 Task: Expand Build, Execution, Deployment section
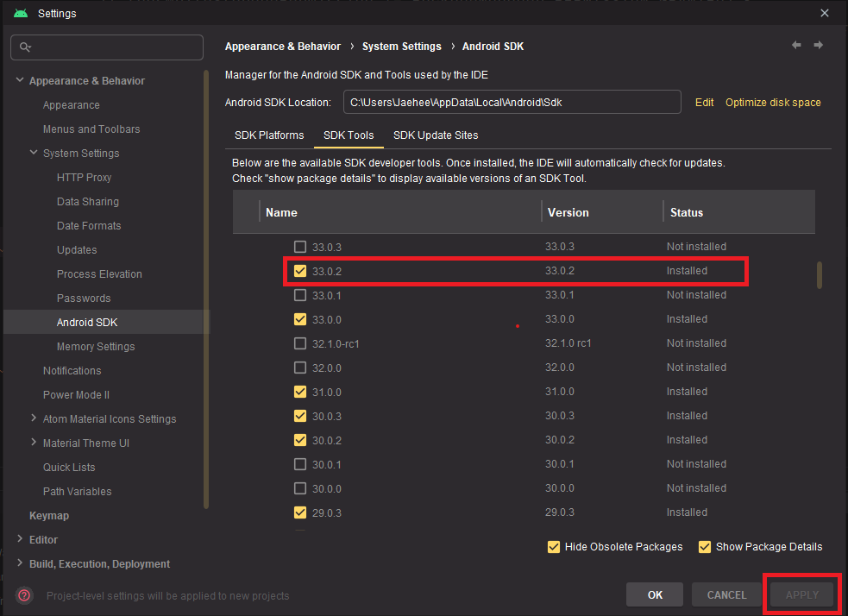pos(20,563)
